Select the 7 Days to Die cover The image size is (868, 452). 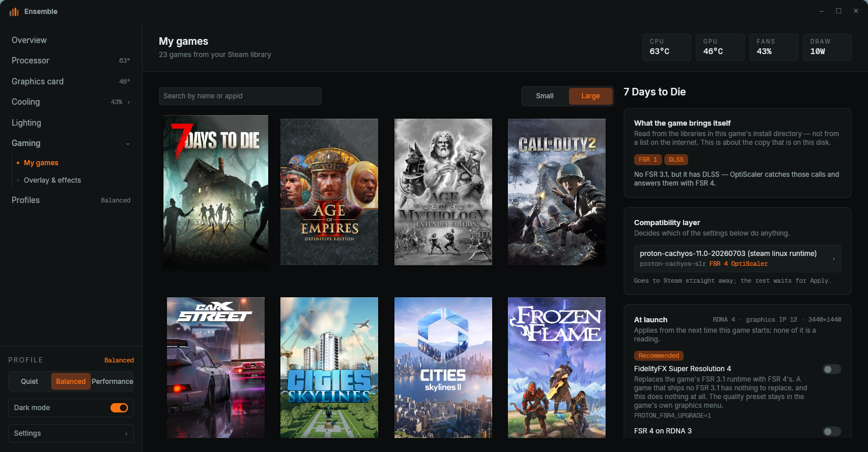coord(216,192)
